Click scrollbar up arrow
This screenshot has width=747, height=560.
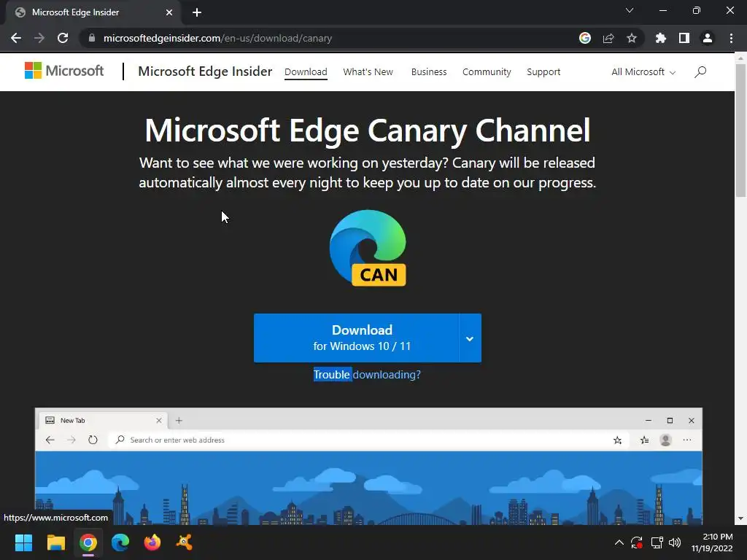click(740, 58)
